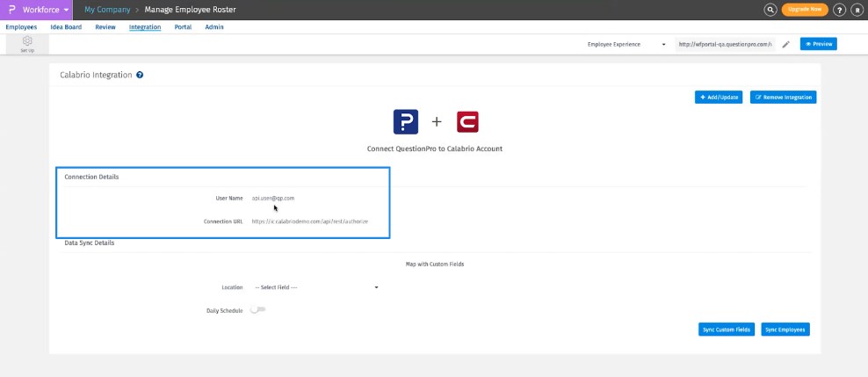Click the red Calabrio logo tile
Screen dimensions: 868x377
(x=467, y=122)
